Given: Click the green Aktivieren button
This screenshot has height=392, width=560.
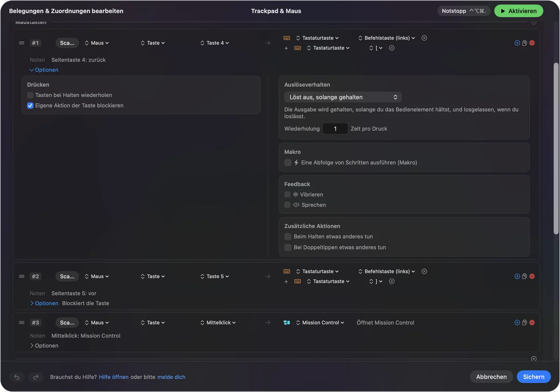Looking at the screenshot, I should (x=518, y=11).
